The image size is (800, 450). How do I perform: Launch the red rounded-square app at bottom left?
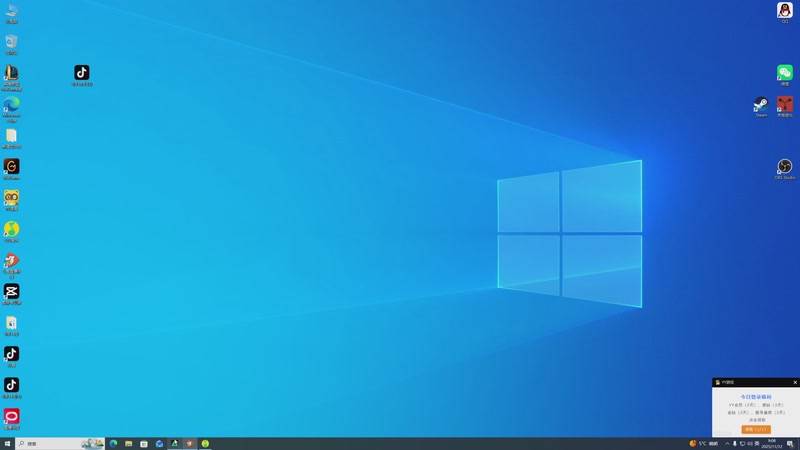(11, 418)
